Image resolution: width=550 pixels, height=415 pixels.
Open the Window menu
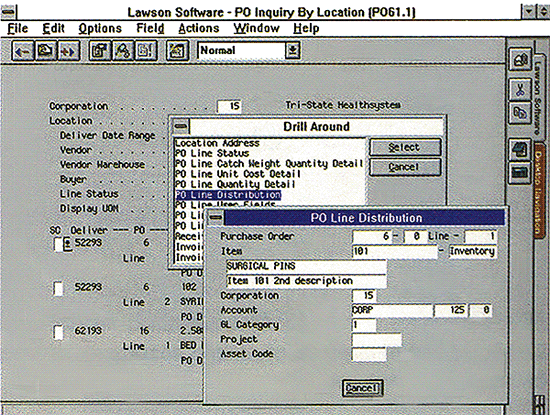click(256, 28)
